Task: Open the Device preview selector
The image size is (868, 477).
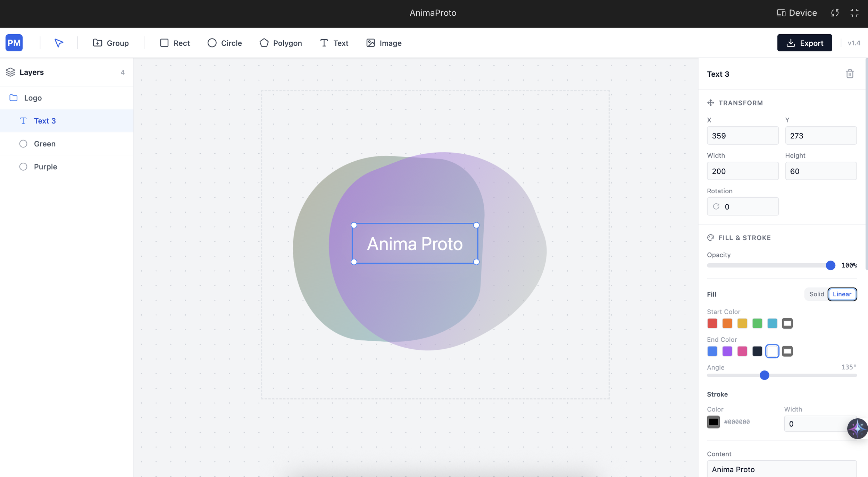Action: [797, 13]
